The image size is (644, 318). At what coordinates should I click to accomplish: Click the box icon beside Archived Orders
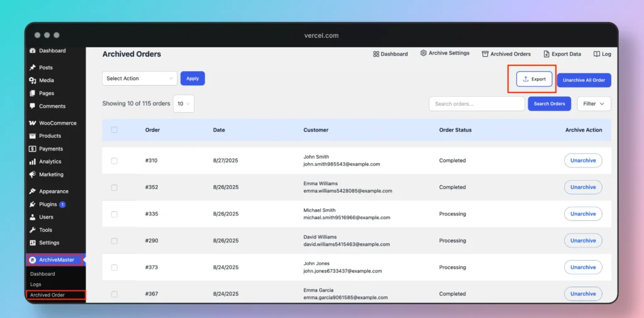click(485, 54)
